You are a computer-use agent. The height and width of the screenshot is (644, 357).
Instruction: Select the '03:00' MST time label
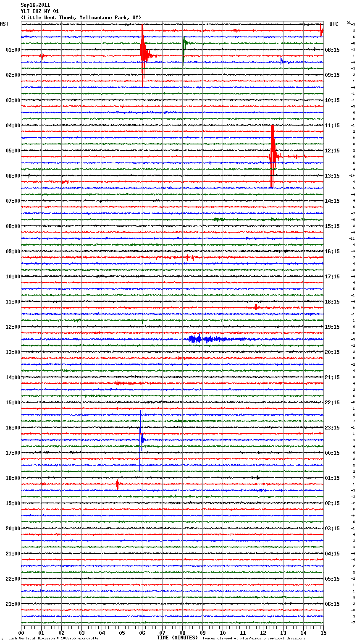[x=13, y=100]
